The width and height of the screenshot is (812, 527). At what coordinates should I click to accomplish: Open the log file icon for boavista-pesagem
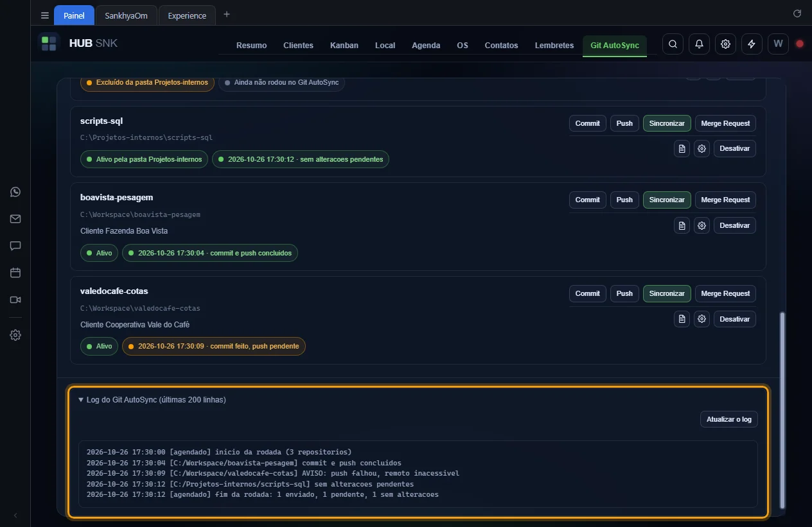(682, 226)
